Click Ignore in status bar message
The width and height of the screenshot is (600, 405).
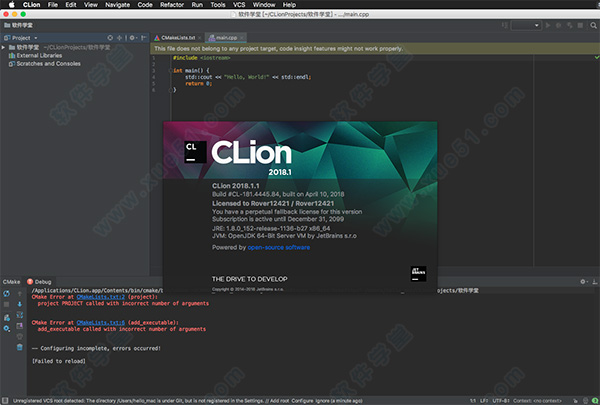point(322,401)
